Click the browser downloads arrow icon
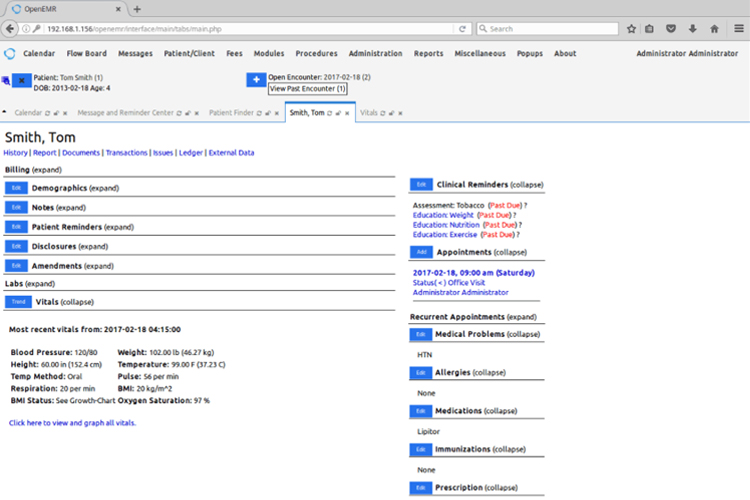This screenshot has width=750, height=500. click(692, 29)
